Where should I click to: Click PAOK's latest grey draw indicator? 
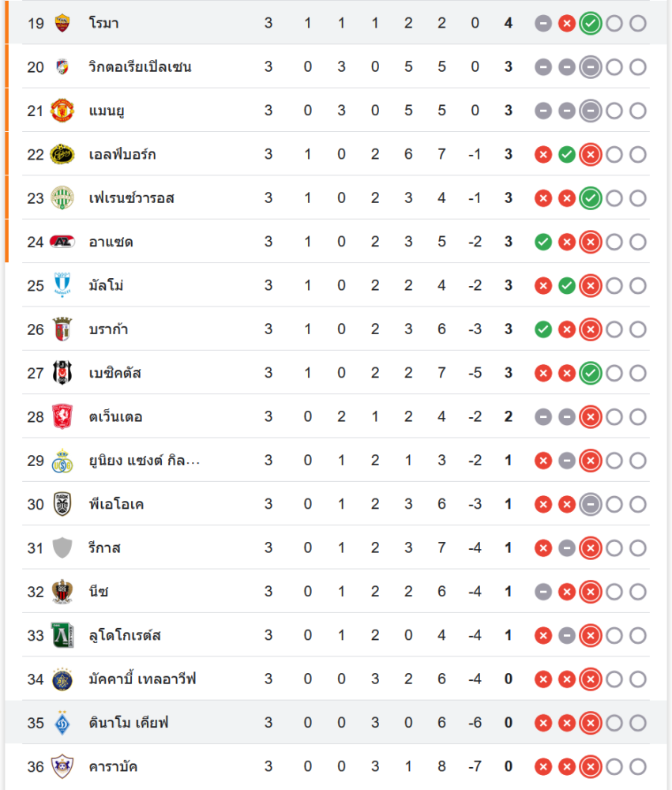590,504
